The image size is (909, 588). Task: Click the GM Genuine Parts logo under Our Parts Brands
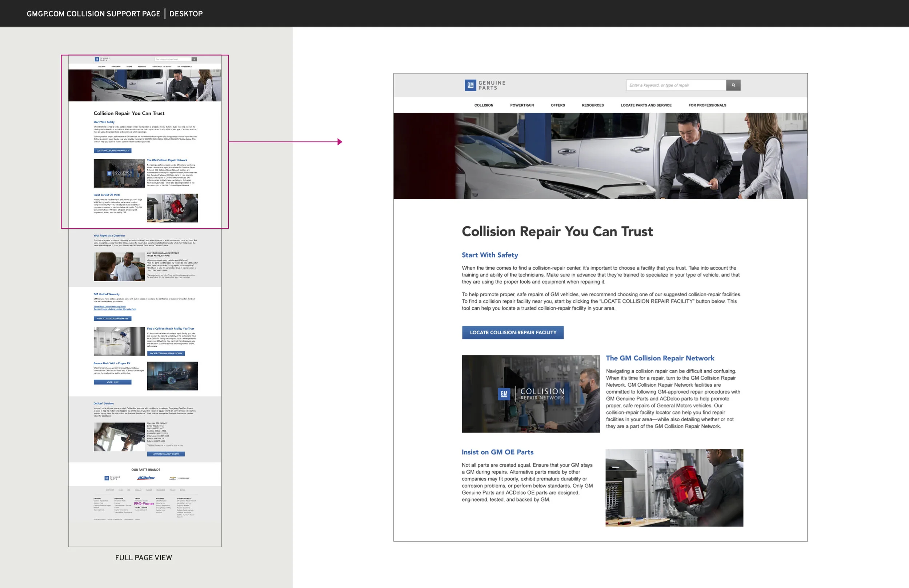[112, 478]
